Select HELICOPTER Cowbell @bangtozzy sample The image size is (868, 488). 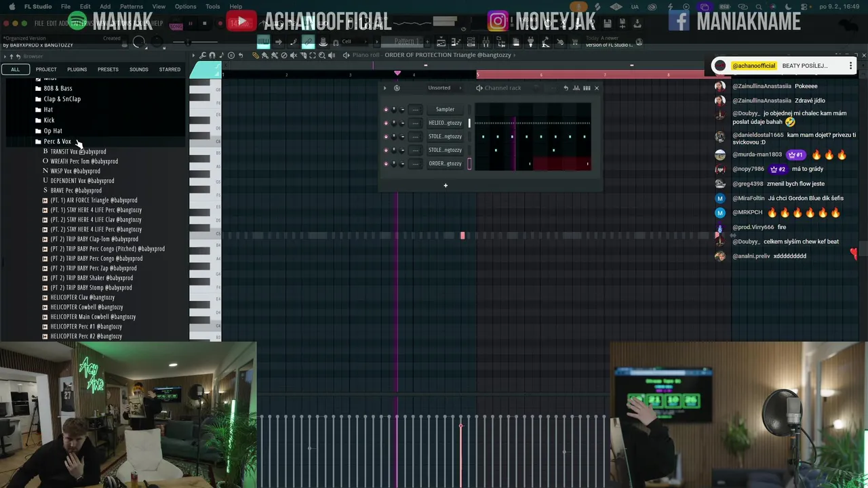pos(86,307)
